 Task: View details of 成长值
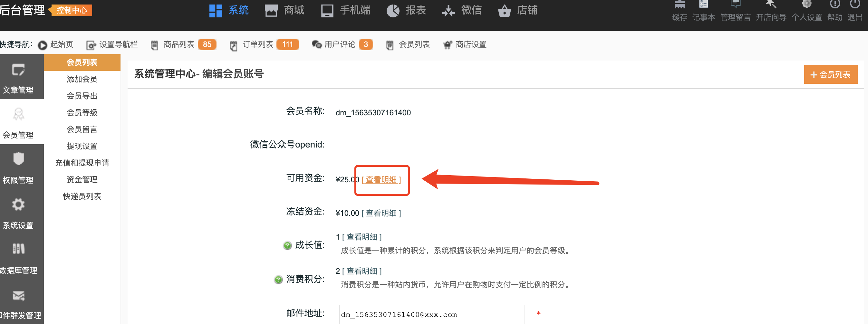pyautogui.click(x=362, y=237)
